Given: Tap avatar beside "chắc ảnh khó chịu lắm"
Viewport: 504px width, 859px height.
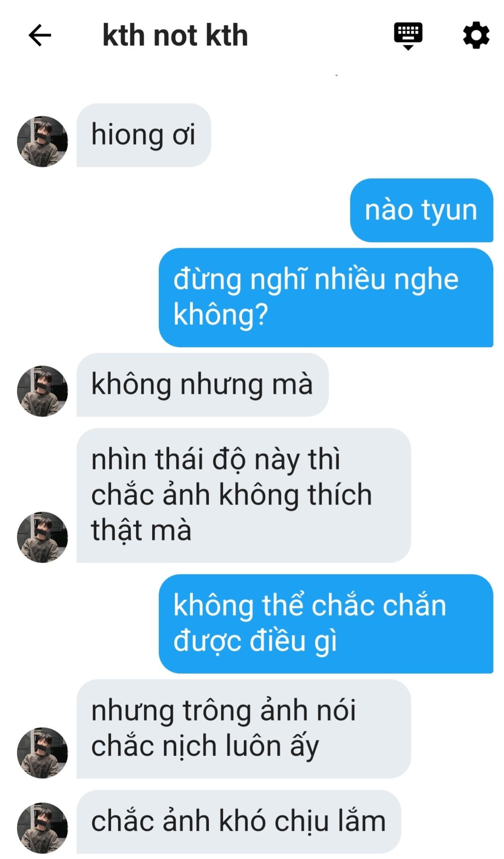Looking at the screenshot, I should 43,828.
